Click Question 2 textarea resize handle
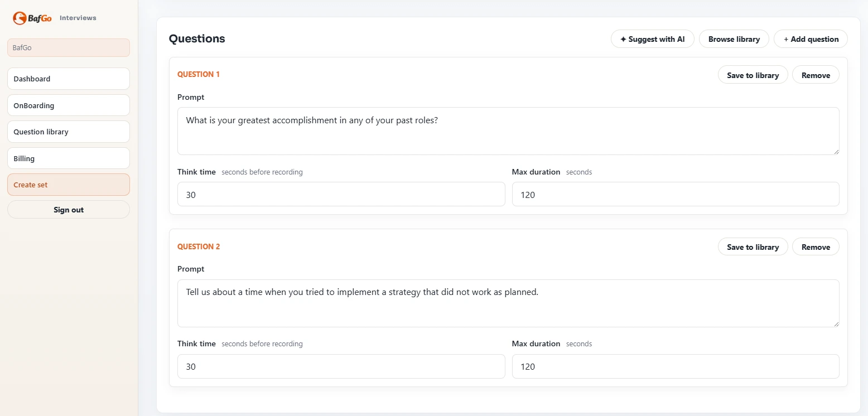 click(x=836, y=323)
